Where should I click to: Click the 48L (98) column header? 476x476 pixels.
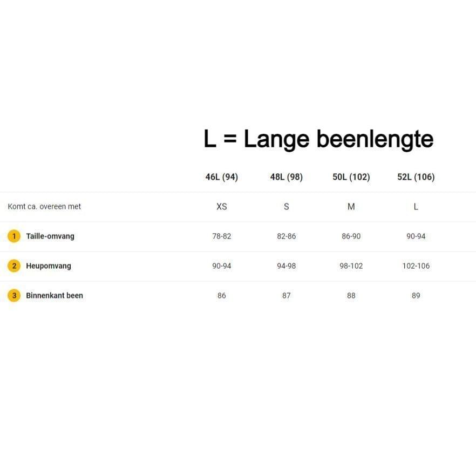pos(287,177)
